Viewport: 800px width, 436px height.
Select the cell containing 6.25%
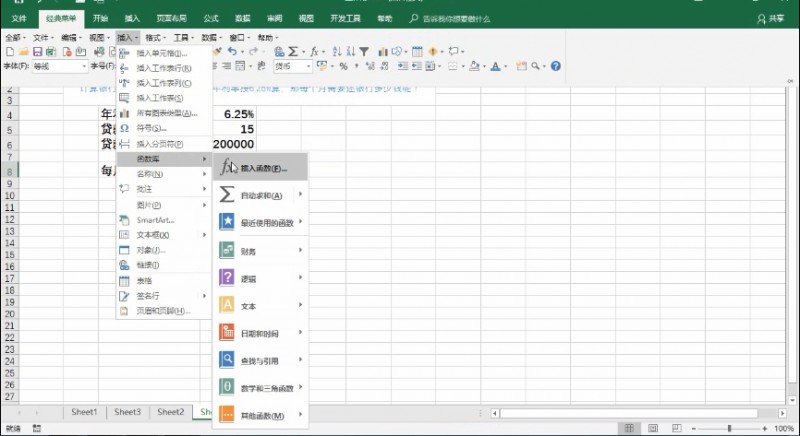coord(233,114)
